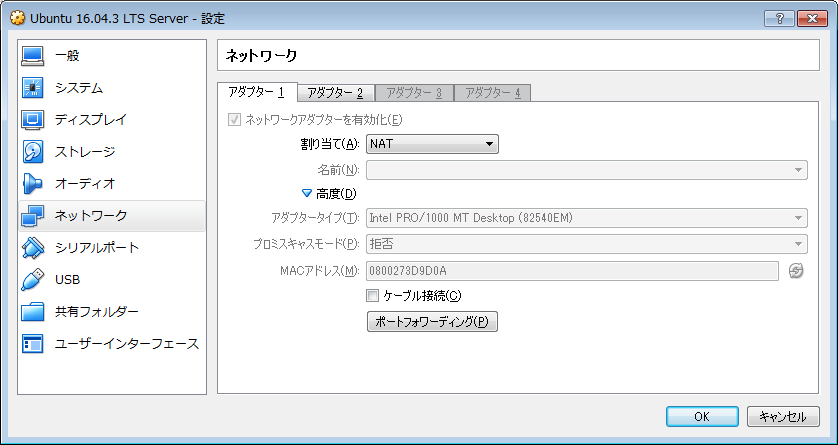
Task: Click the General (一般) settings icon
Action: pos(33,56)
